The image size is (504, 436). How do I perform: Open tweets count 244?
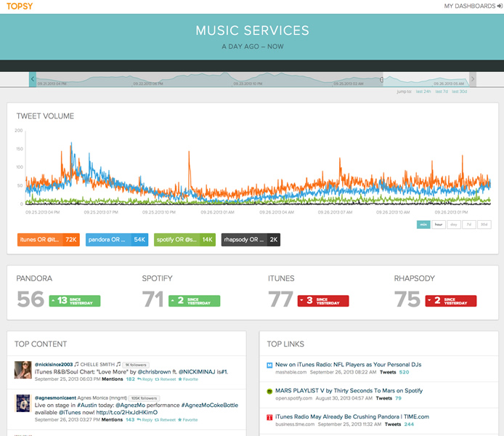[x=409, y=424]
